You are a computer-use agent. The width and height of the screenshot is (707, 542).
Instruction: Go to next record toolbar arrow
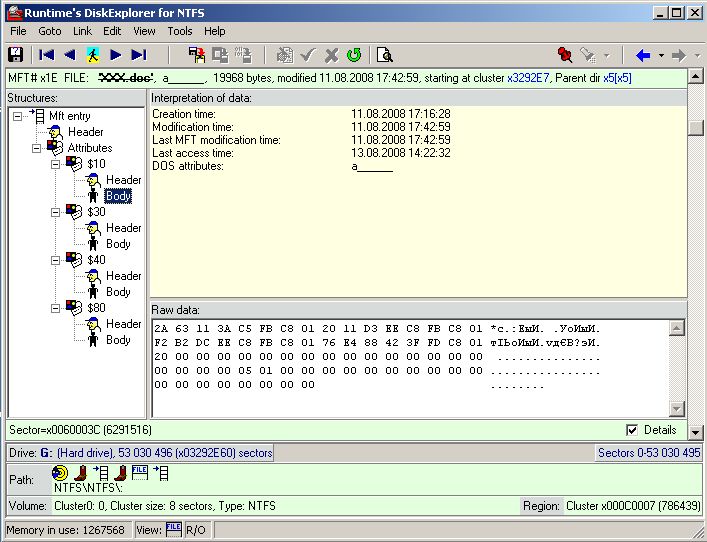click(x=116, y=55)
